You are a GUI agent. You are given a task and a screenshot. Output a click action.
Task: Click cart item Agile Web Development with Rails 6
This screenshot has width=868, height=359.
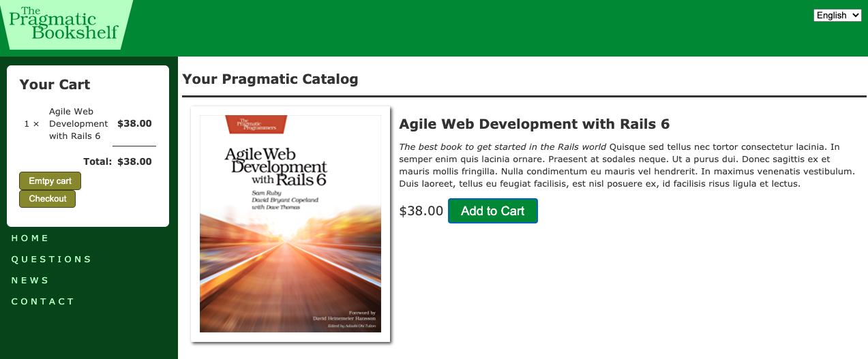78,124
